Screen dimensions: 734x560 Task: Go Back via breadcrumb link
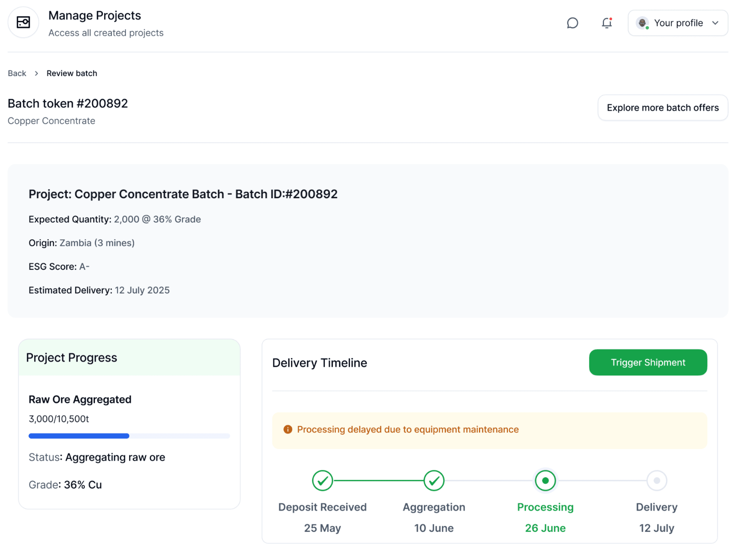coord(17,73)
